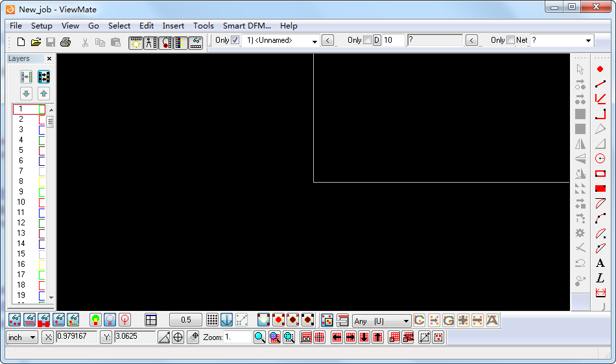
Task: Open the View menu
Action: (70, 26)
